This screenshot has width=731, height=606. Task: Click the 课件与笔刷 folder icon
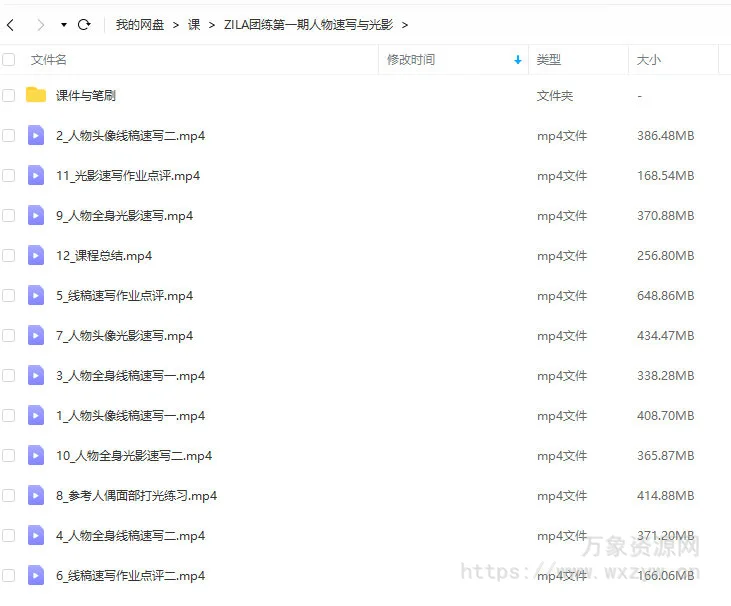[x=36, y=96]
